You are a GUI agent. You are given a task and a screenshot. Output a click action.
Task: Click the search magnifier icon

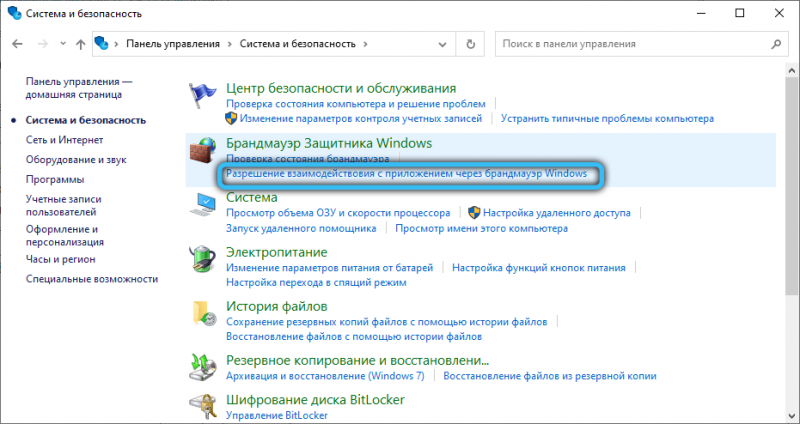[776, 44]
